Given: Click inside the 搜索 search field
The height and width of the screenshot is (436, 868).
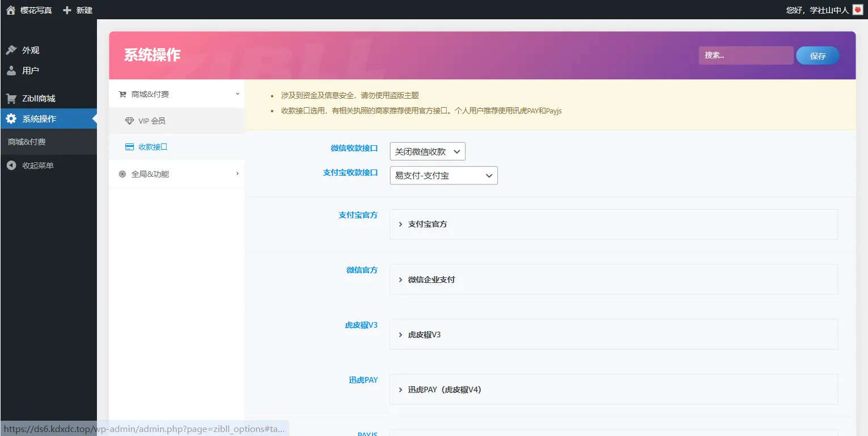Looking at the screenshot, I should [x=746, y=55].
